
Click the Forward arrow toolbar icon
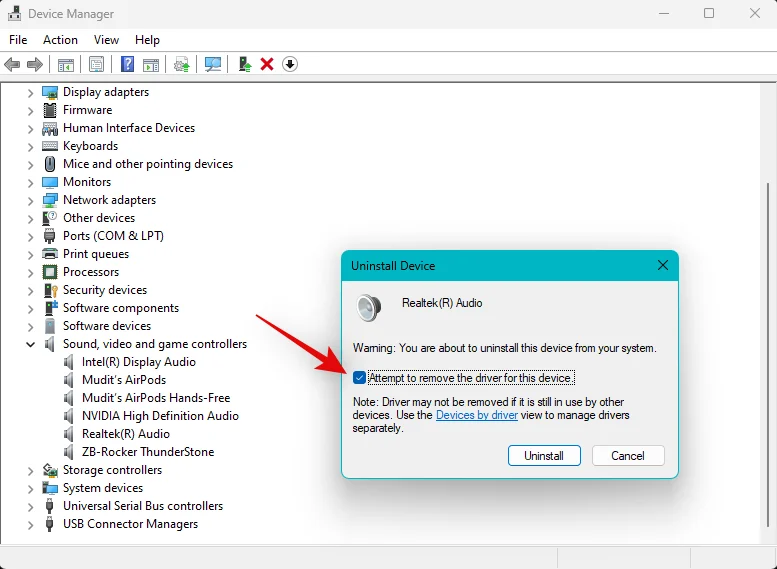pyautogui.click(x=35, y=64)
